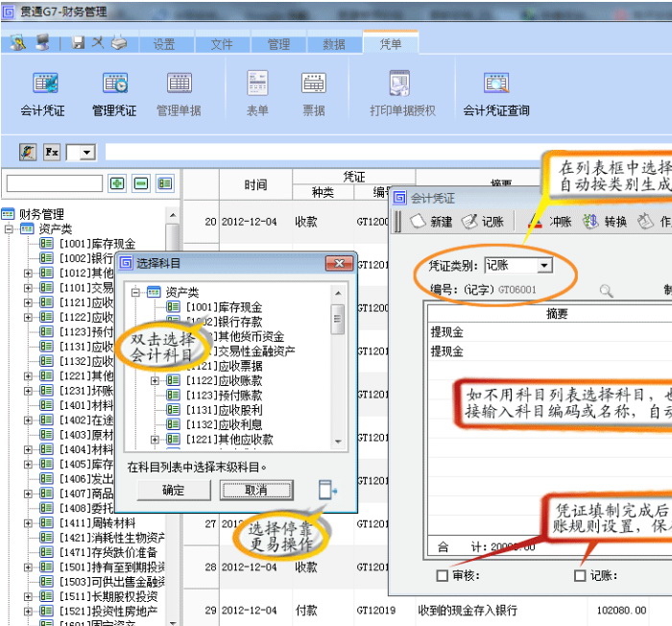Click the tools icon in quick toolbar
The height and width of the screenshot is (626, 672).
98,42
